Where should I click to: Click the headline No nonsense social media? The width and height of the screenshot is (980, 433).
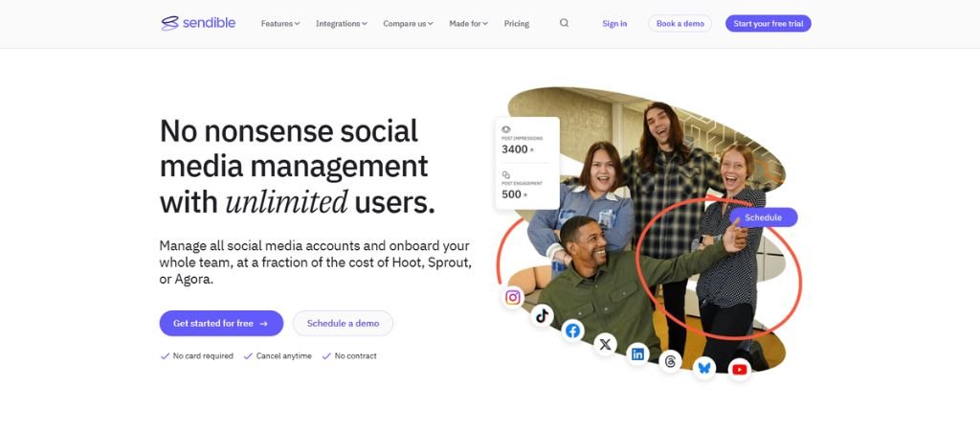297,167
